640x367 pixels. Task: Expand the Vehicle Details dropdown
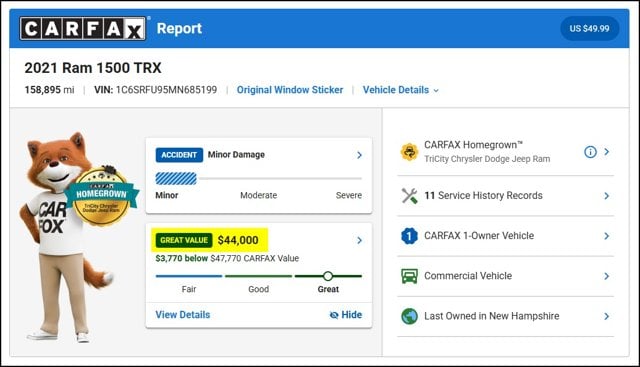(x=401, y=90)
